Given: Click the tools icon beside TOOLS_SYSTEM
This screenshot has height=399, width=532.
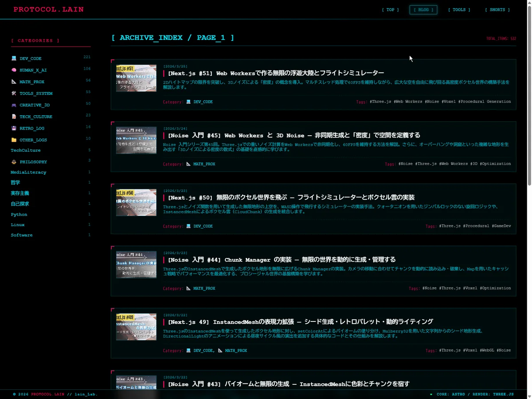Looking at the screenshot, I should pyautogui.click(x=14, y=93).
